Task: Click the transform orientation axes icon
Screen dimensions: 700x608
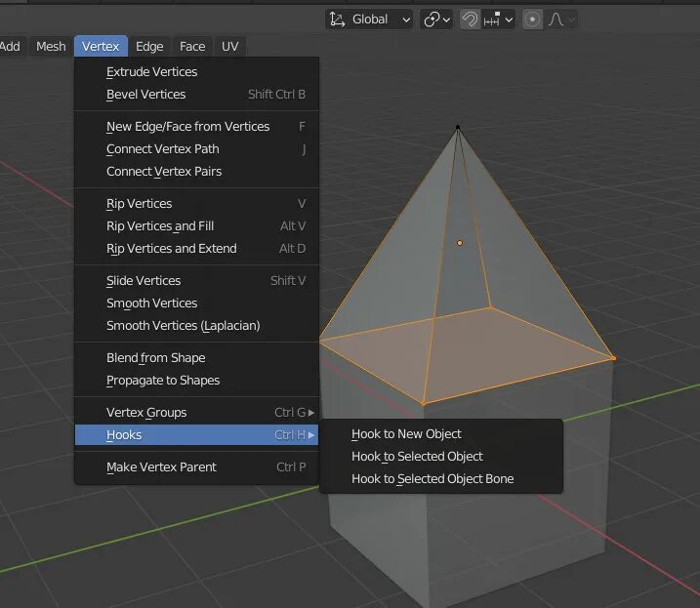Action: (x=337, y=20)
